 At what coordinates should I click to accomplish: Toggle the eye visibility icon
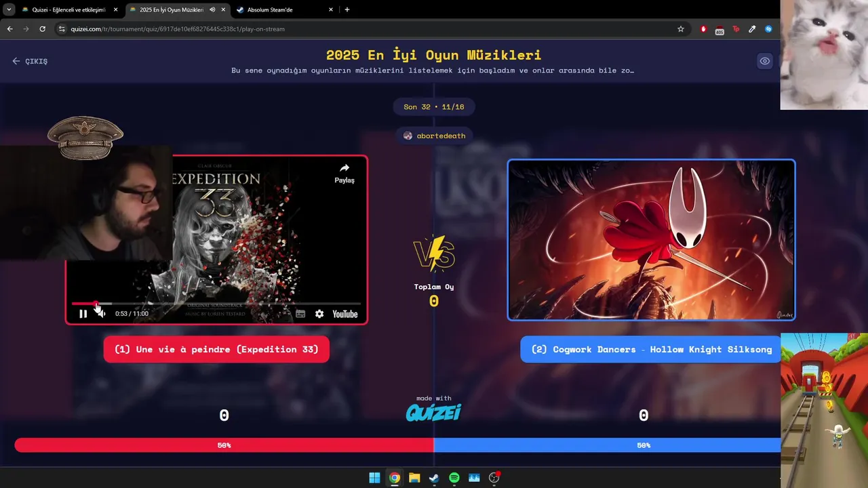[765, 61]
